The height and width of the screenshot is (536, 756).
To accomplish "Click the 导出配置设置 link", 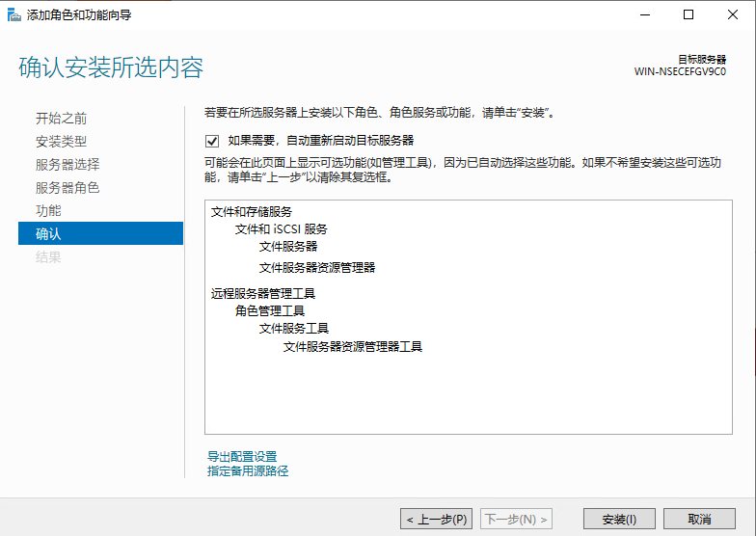I will pyautogui.click(x=242, y=457).
